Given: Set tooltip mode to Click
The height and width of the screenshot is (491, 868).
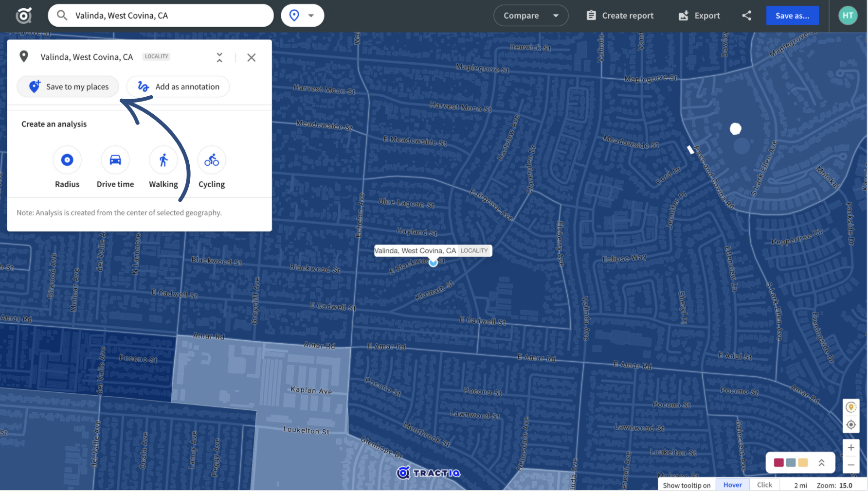Looking at the screenshot, I should [x=764, y=485].
